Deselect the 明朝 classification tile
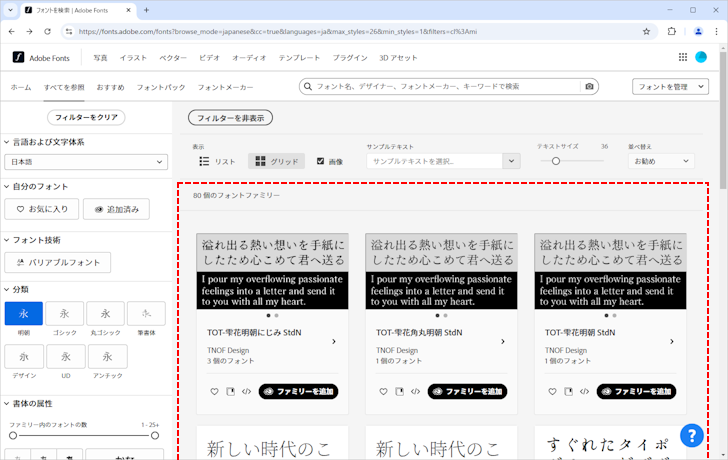This screenshot has width=728, height=460. coord(24,313)
